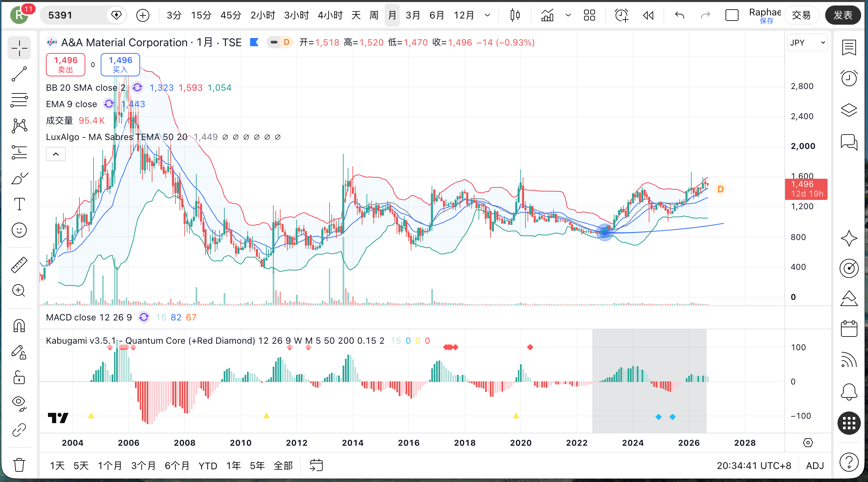Open the help question mark icon
This screenshot has height=482, width=868.
(849, 462)
